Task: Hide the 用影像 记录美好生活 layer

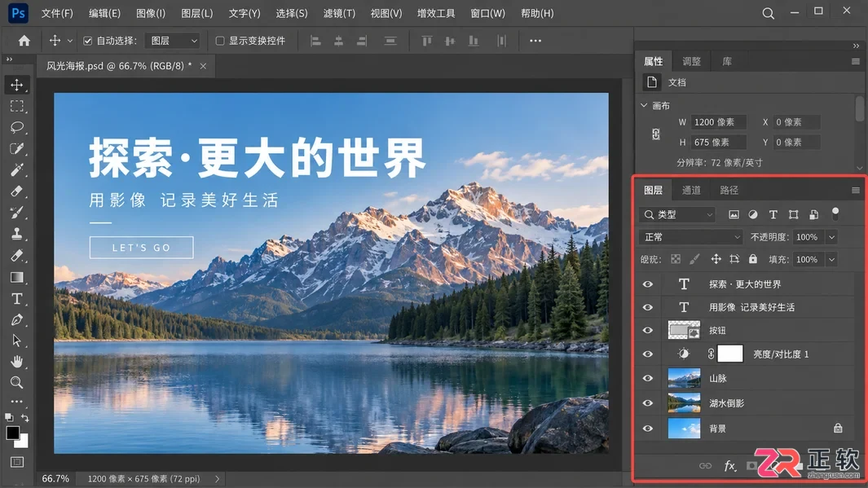Action: (648, 307)
